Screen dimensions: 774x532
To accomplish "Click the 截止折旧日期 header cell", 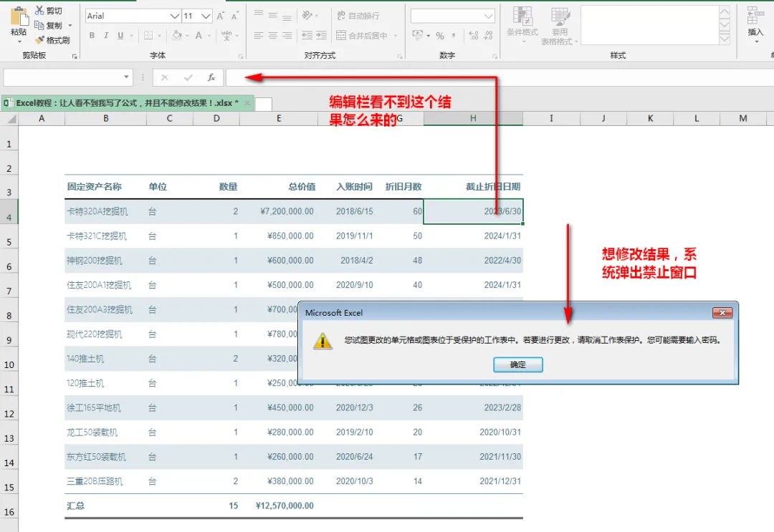I will click(473, 186).
